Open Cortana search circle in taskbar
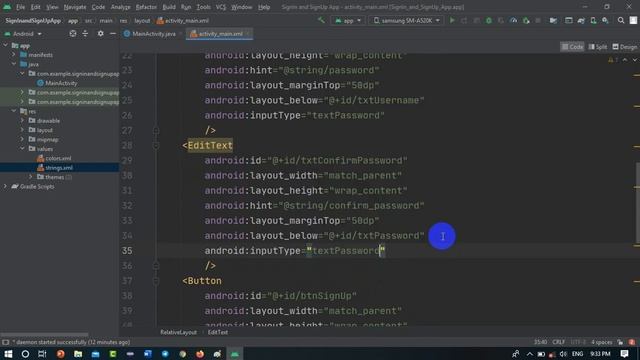This screenshot has width=640, height=360. (x=25, y=354)
